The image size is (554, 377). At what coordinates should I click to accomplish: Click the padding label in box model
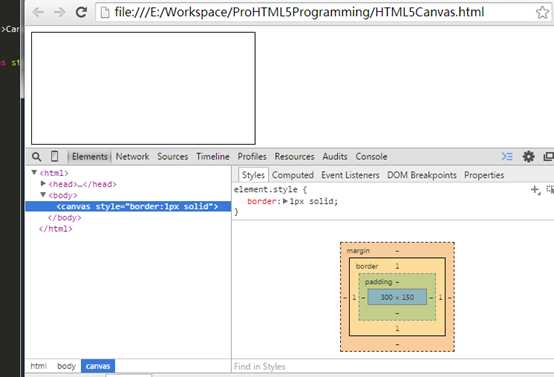coord(378,282)
